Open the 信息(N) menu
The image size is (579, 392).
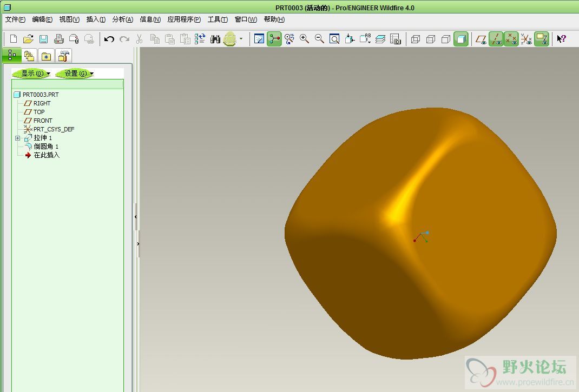[x=150, y=19]
